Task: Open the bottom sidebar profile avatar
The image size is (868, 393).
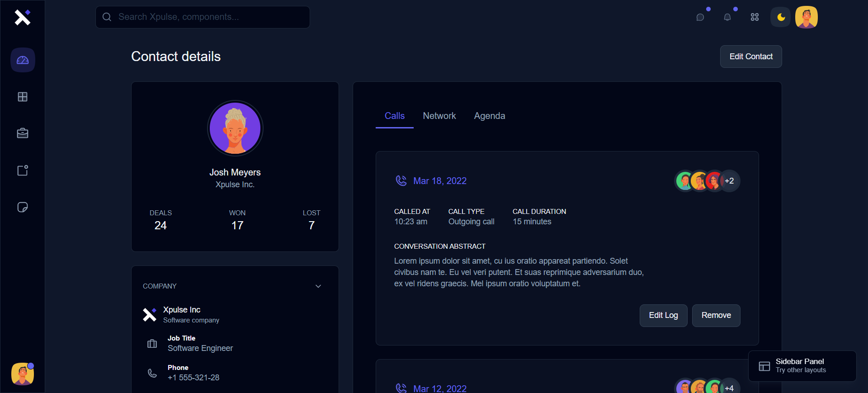Action: point(23,374)
